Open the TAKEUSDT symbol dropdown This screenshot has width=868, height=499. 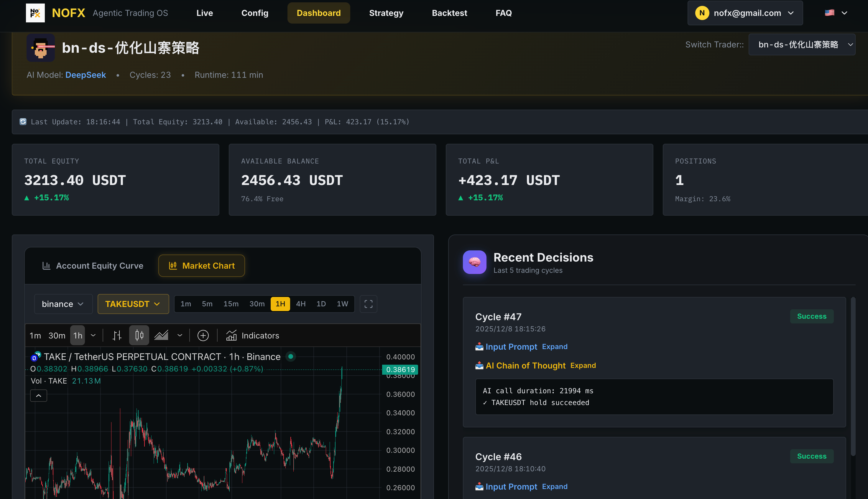pos(133,304)
